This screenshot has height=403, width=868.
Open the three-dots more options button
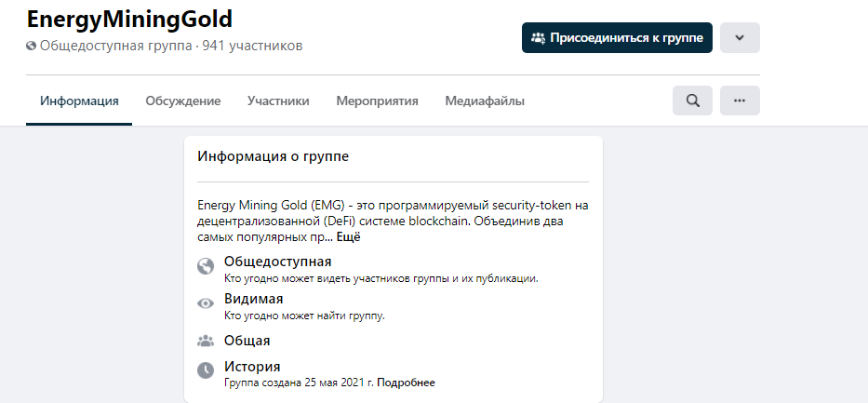click(x=740, y=101)
